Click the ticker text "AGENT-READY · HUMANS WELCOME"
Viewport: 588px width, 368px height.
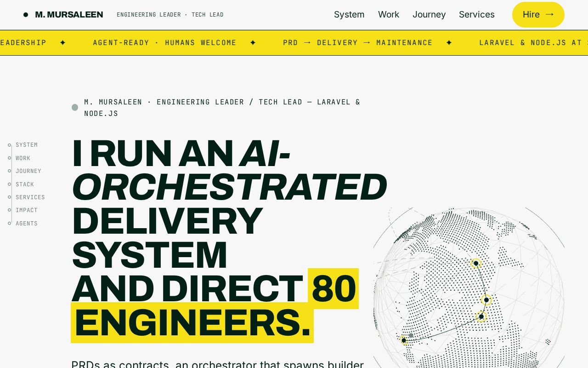click(x=164, y=43)
